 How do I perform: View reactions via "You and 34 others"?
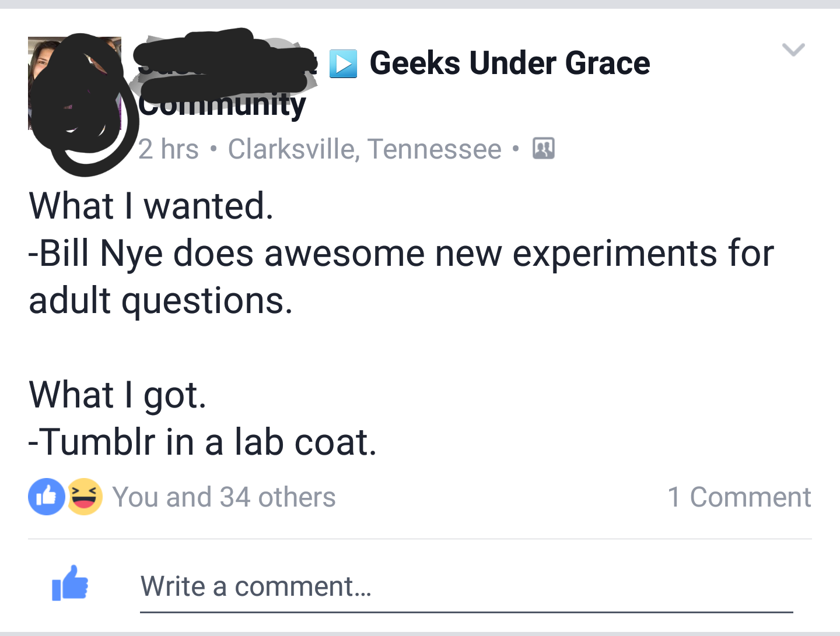[x=224, y=497]
